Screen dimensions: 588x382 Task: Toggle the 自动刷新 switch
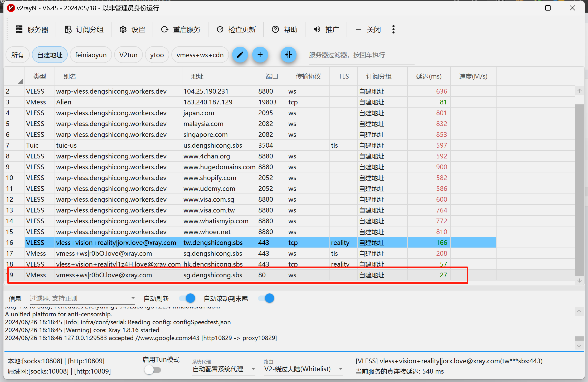pyautogui.click(x=187, y=298)
